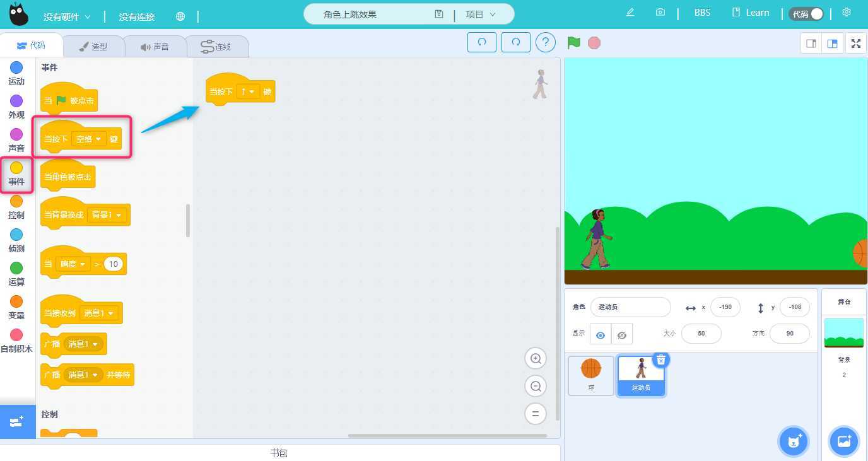Open the language globe icon

(180, 16)
